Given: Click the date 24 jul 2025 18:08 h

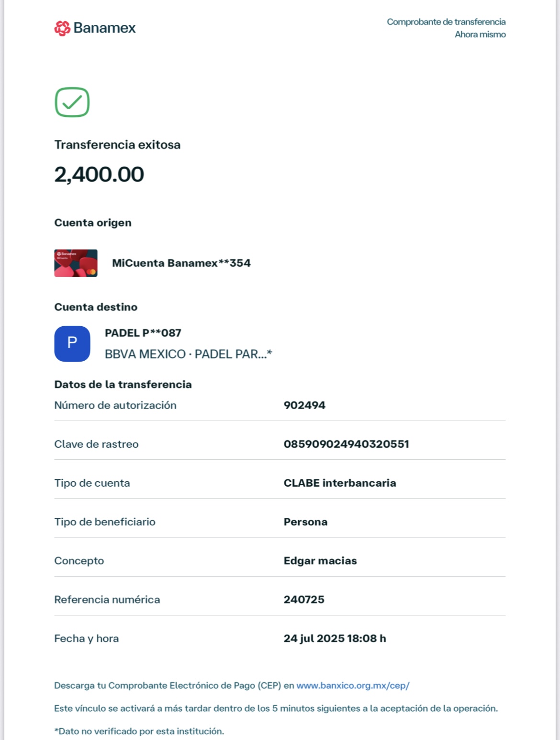Looking at the screenshot, I should click(x=335, y=638).
